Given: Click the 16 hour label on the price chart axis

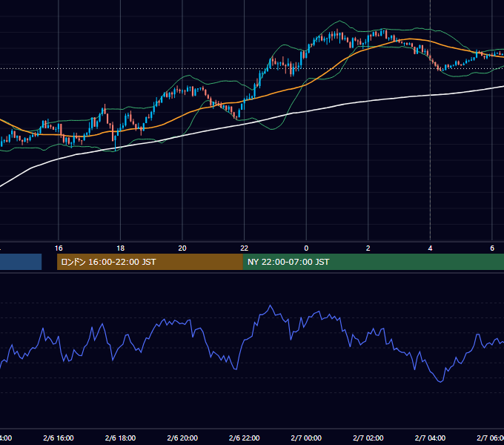Looking at the screenshot, I should tap(59, 248).
